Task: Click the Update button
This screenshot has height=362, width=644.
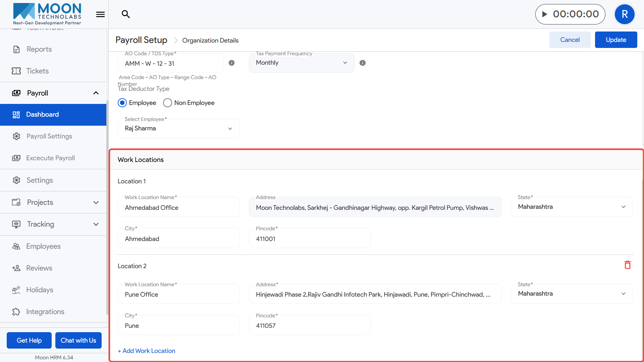Action: click(x=615, y=40)
